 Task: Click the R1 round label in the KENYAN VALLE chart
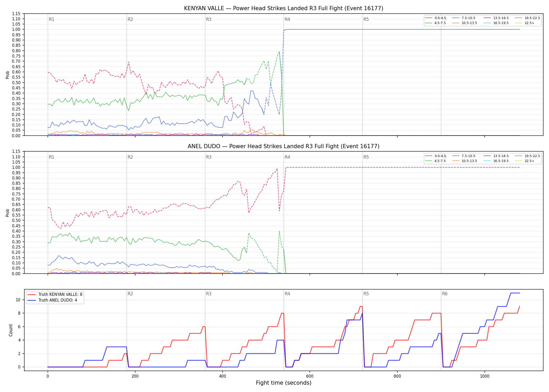52,19
